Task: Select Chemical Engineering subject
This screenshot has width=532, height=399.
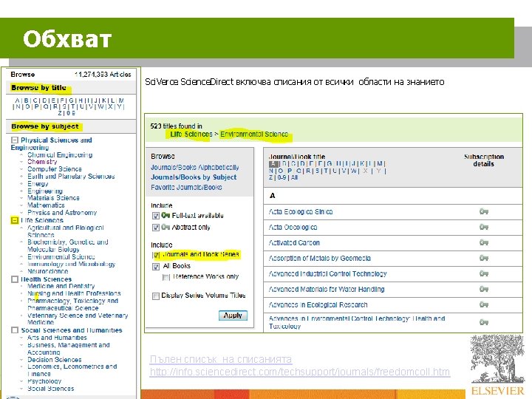Action: click(x=60, y=155)
